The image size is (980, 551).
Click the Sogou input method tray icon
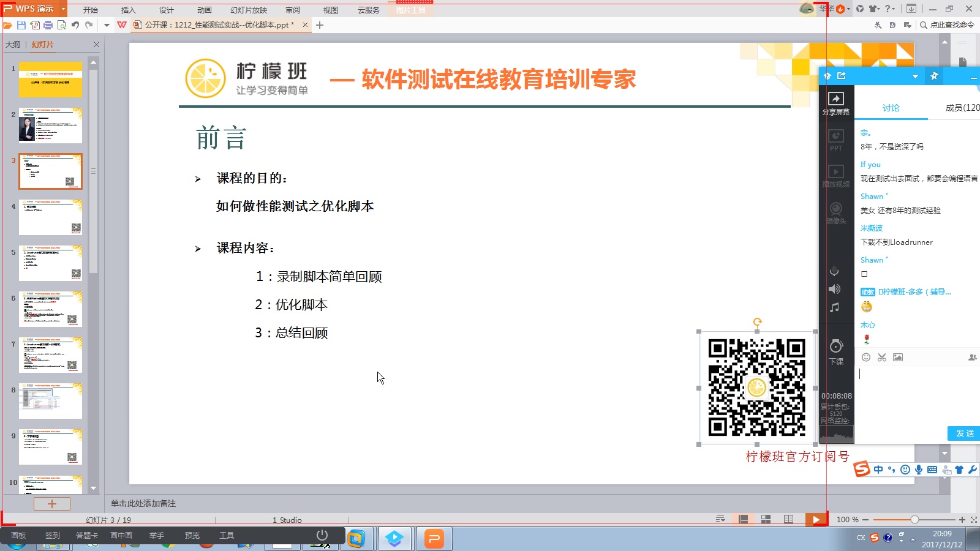[x=875, y=538]
